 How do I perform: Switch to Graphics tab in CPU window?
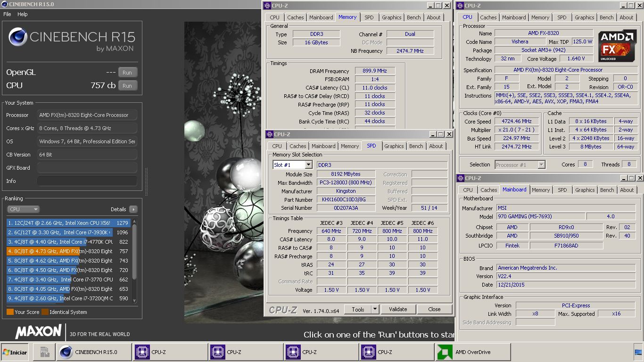point(585,17)
